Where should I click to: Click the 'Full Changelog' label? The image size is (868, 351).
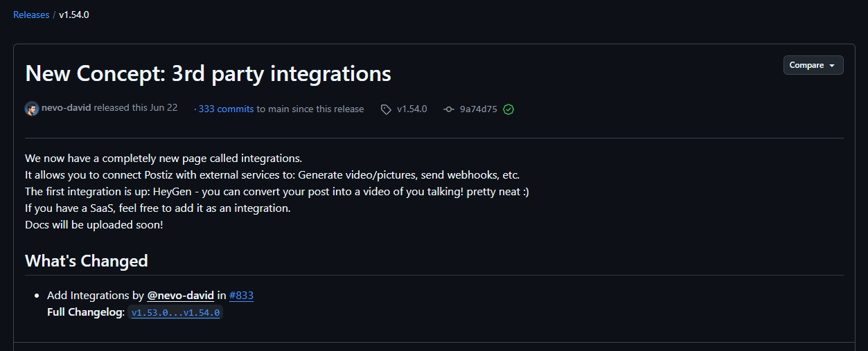coord(86,312)
